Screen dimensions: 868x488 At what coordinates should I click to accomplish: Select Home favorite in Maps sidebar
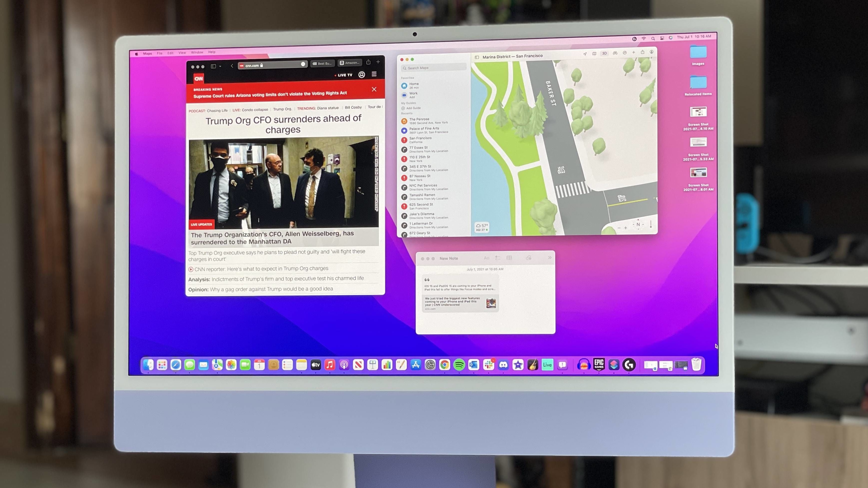click(x=434, y=85)
